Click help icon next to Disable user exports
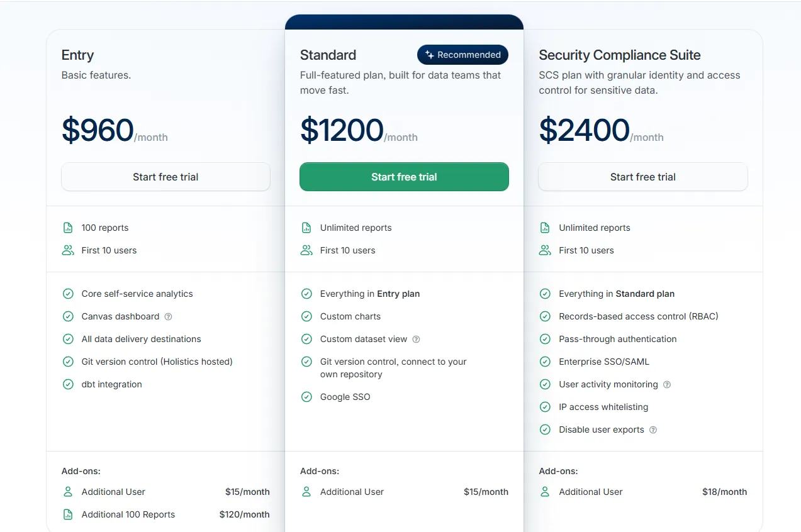Viewport: 801px width, 532px height. [653, 430]
